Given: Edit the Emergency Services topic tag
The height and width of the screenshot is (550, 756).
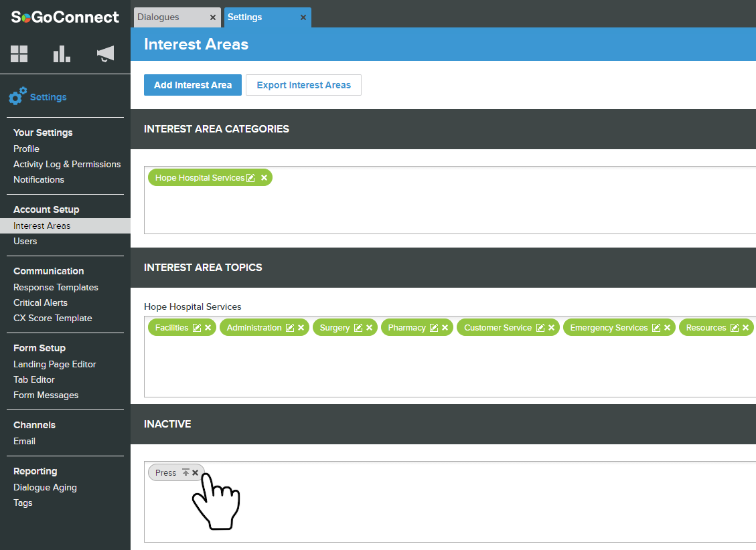Looking at the screenshot, I should pyautogui.click(x=656, y=328).
